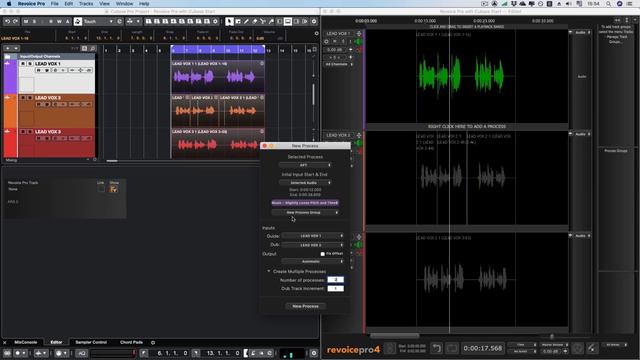Collapse the Create Multiple Processes section
The width and height of the screenshot is (640, 360).
point(269,271)
